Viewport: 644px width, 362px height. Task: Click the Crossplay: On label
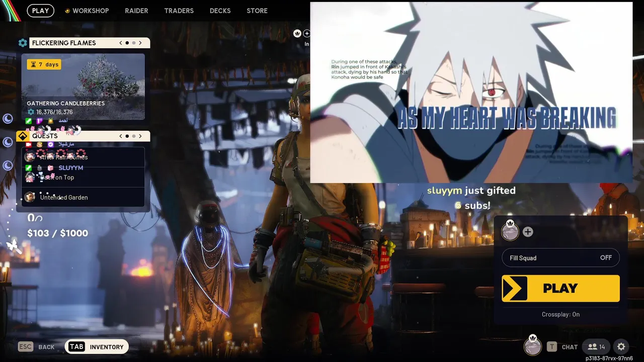coord(560,314)
